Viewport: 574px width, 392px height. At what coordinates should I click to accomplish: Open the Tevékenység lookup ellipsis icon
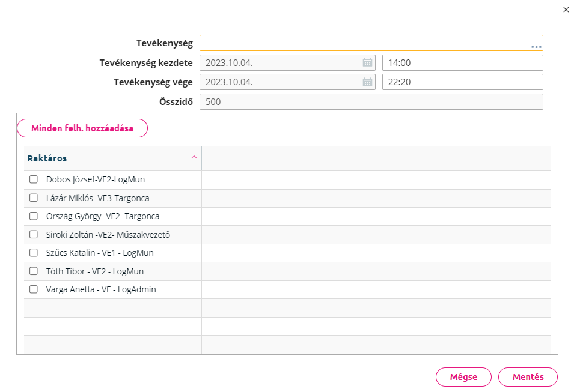click(x=536, y=47)
